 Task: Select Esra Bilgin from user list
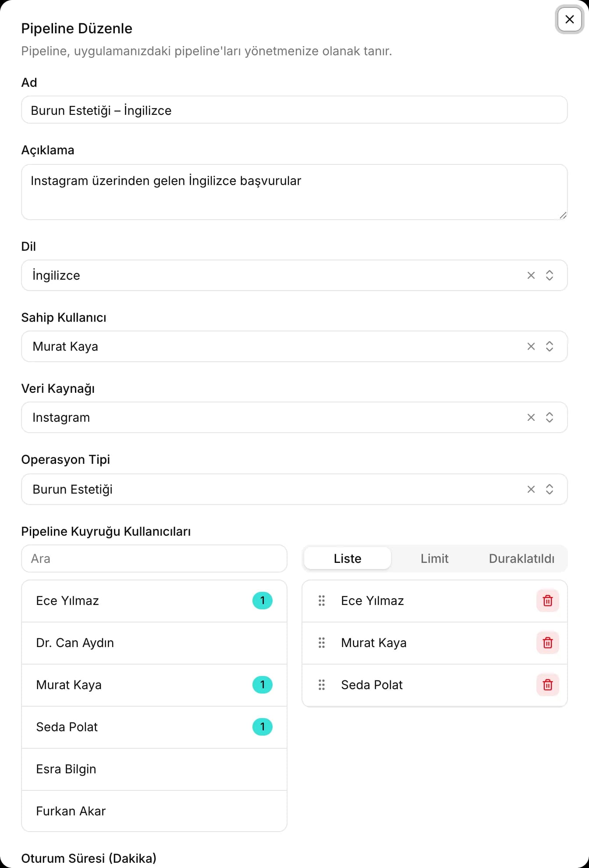tap(154, 769)
